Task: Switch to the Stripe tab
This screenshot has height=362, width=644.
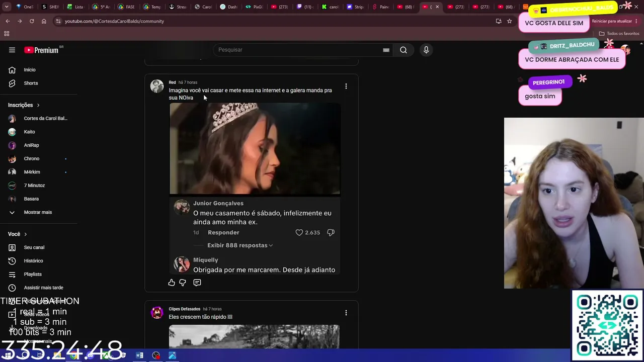Action: (x=356, y=7)
